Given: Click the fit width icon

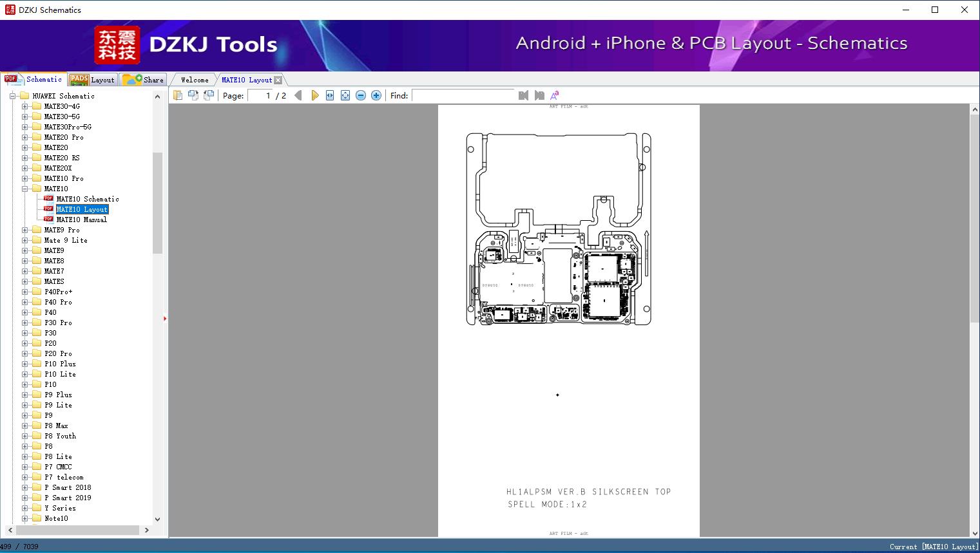Looking at the screenshot, I should [330, 95].
